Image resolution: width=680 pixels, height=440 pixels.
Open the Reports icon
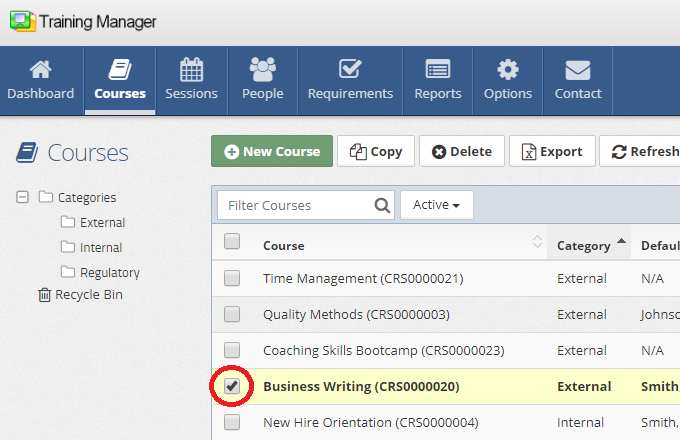(x=438, y=70)
